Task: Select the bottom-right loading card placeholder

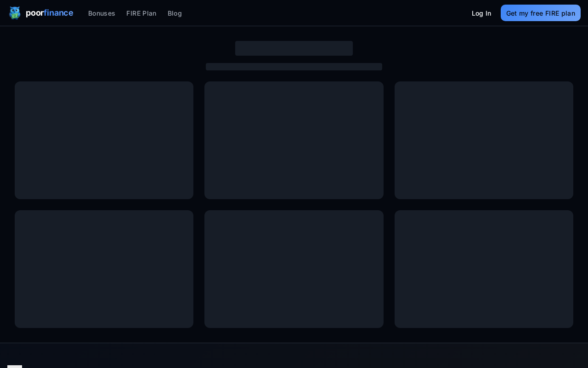Action: point(484,269)
